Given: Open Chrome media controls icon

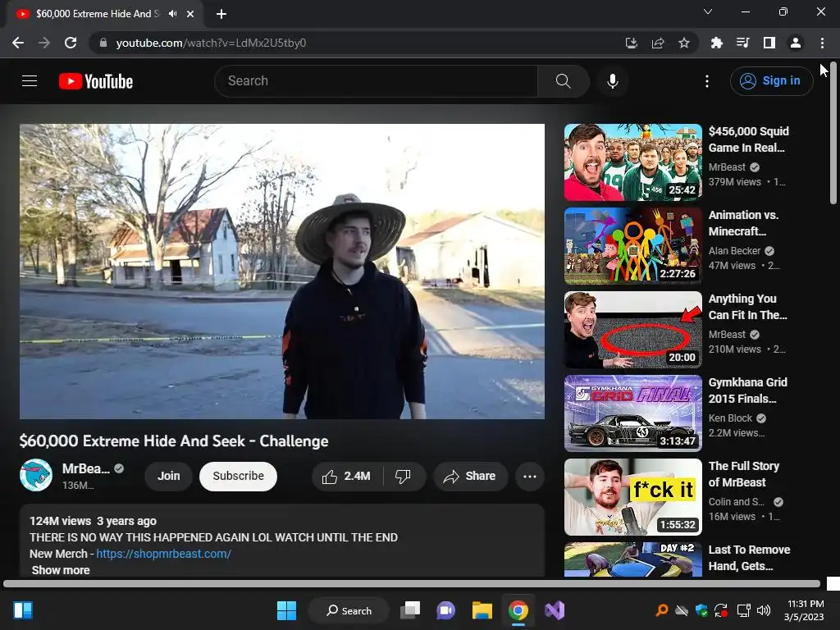Looking at the screenshot, I should tap(742, 43).
